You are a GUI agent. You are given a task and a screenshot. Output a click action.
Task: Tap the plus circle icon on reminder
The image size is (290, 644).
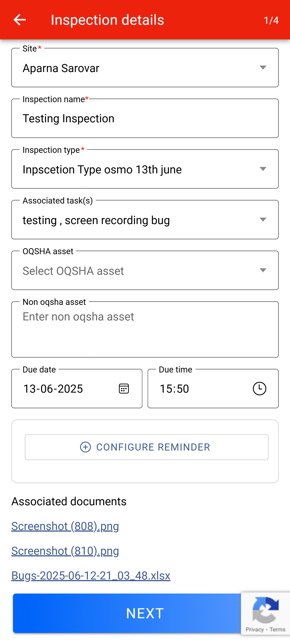[85, 447]
